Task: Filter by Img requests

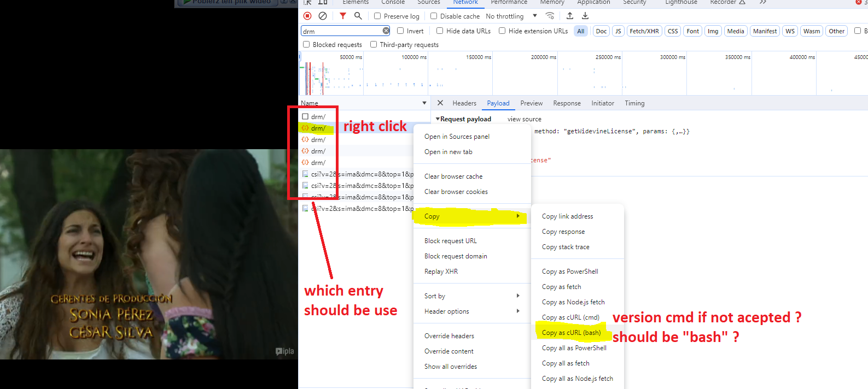Action: click(713, 31)
